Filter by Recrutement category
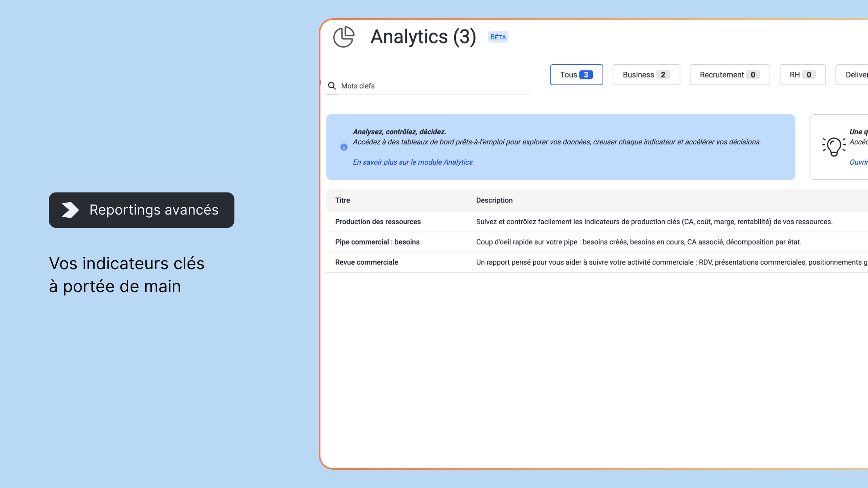868x488 pixels. [x=729, y=75]
